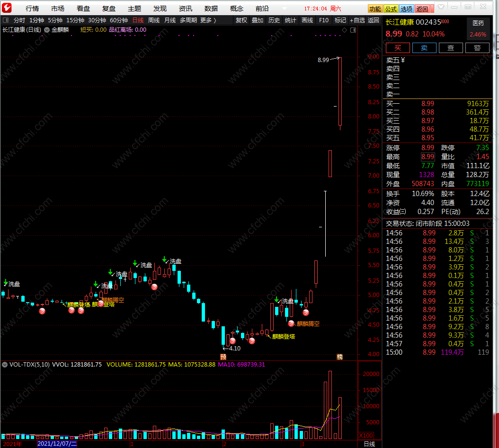Open the 前沿 menu
The height and width of the screenshot is (448, 499).
pos(262,9)
